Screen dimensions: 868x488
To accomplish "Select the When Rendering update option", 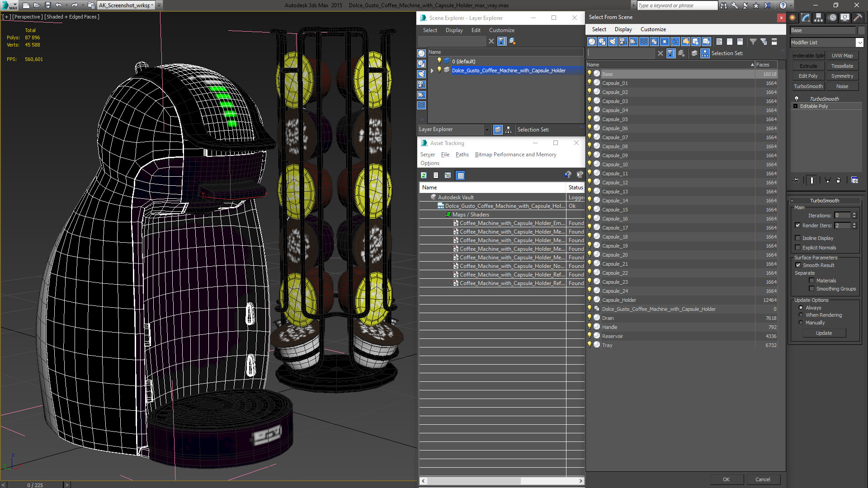I will 801,315.
